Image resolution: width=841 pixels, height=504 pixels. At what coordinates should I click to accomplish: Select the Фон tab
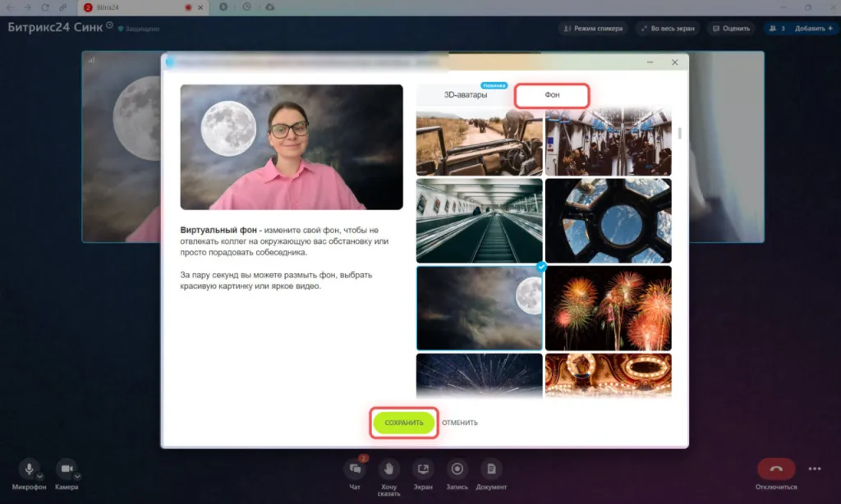pos(552,95)
